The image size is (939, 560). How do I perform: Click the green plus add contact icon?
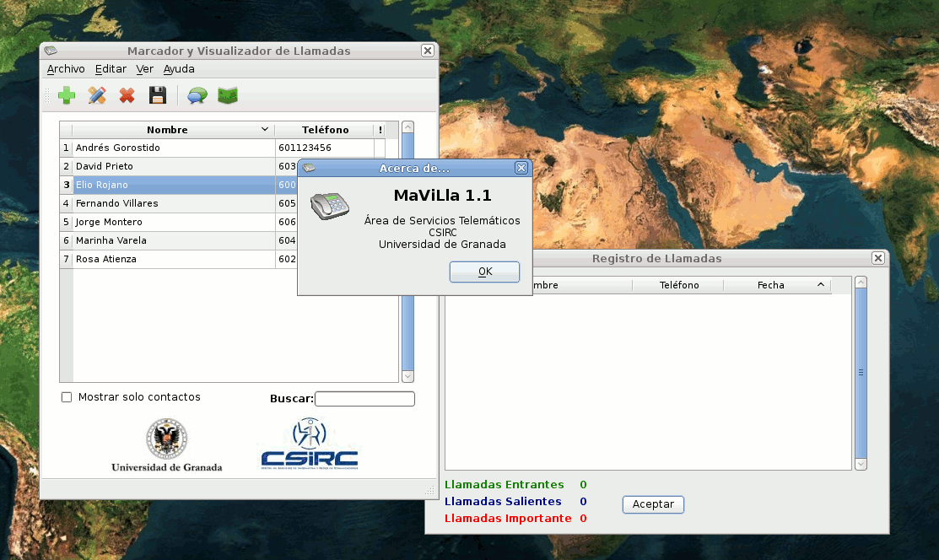[x=67, y=95]
